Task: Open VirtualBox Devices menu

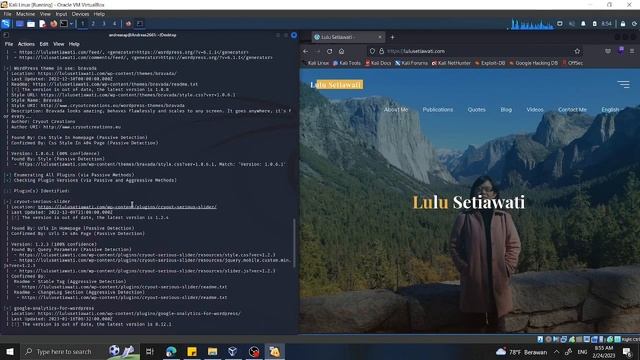Action: (80, 14)
